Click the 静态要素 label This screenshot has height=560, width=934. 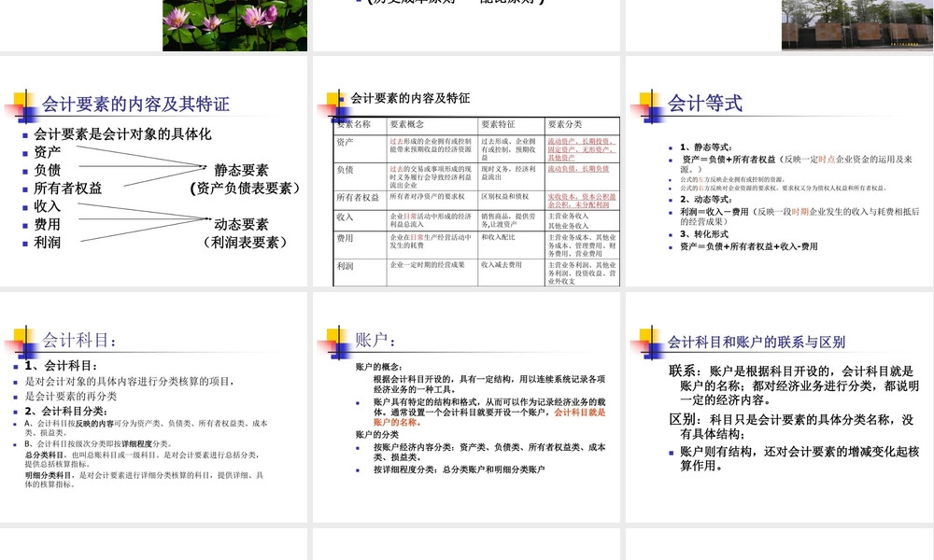[x=241, y=170]
